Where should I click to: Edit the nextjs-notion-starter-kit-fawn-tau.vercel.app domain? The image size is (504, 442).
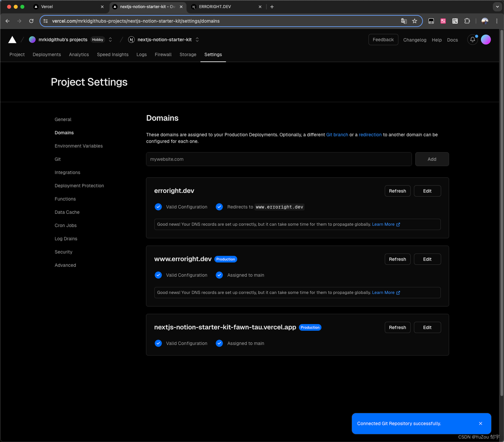coord(427,328)
